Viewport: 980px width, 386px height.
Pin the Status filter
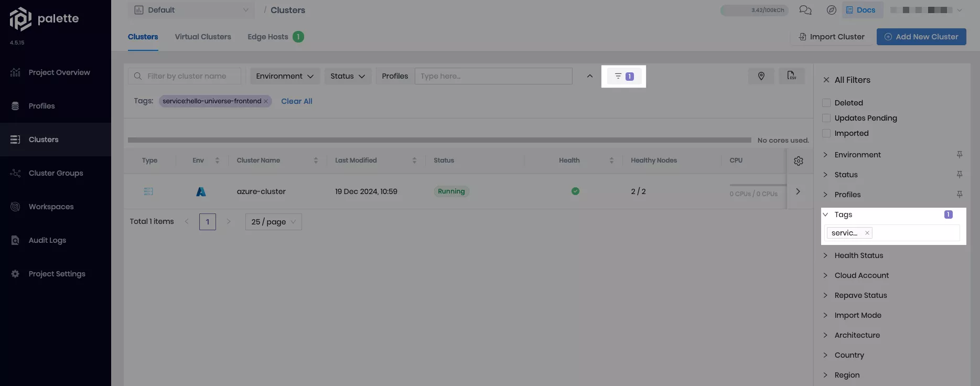[x=960, y=175]
